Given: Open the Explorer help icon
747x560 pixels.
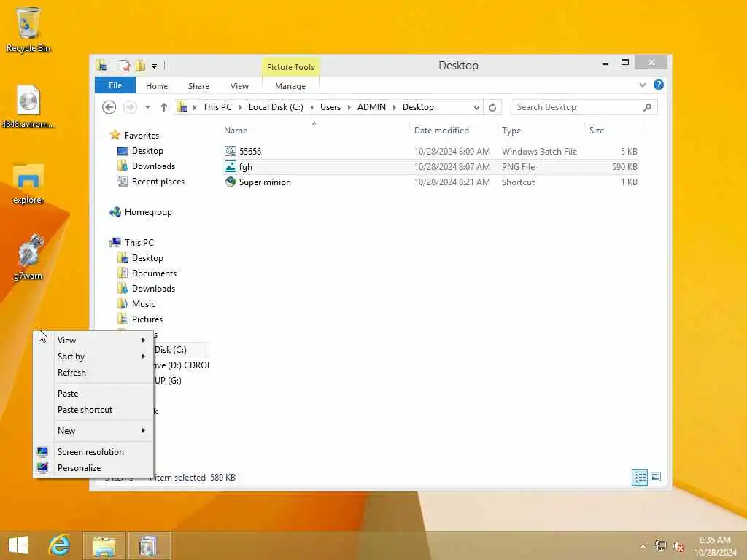Looking at the screenshot, I should click(659, 85).
